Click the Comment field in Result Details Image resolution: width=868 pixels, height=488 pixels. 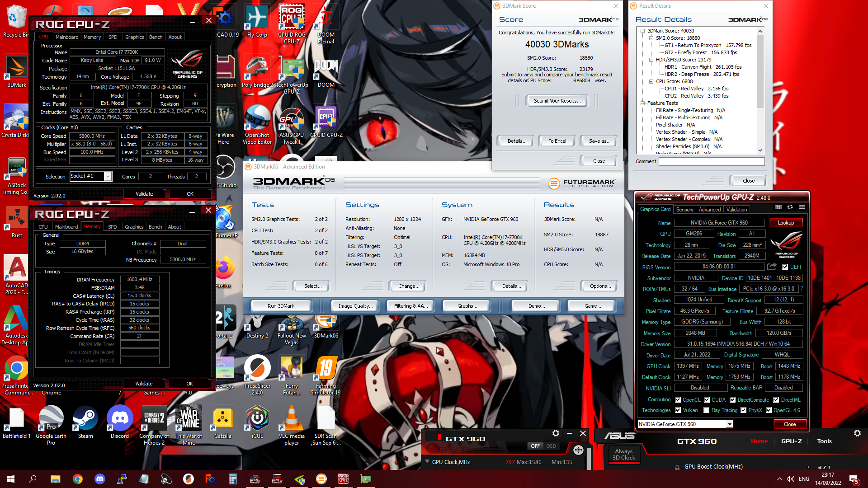click(712, 161)
